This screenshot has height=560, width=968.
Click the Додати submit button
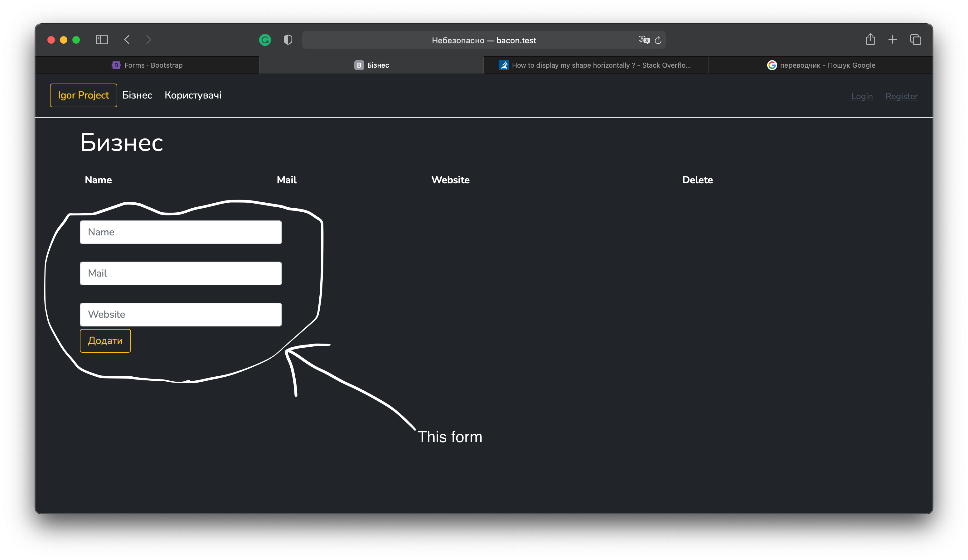(x=105, y=341)
